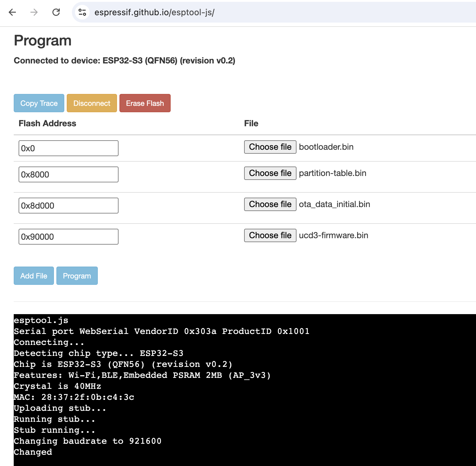Click the page reload icon
The height and width of the screenshot is (466, 476).
point(56,13)
